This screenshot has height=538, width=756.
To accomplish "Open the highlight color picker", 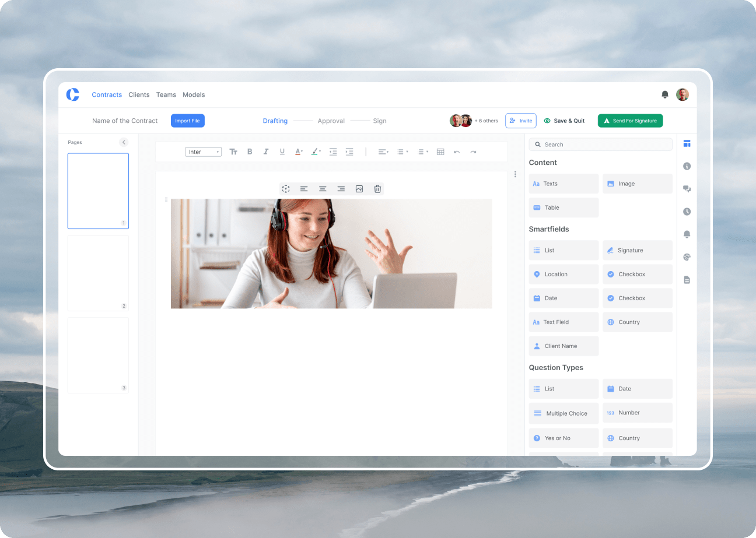I will click(316, 152).
